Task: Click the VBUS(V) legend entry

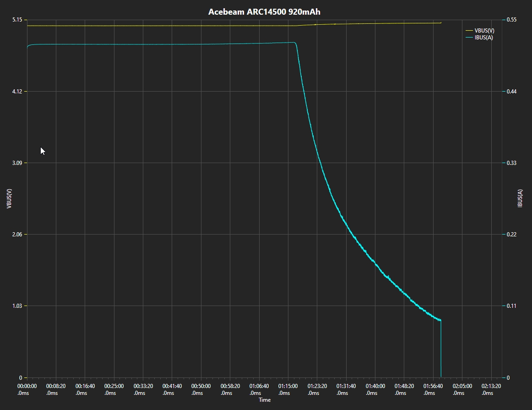Action: tap(480, 31)
